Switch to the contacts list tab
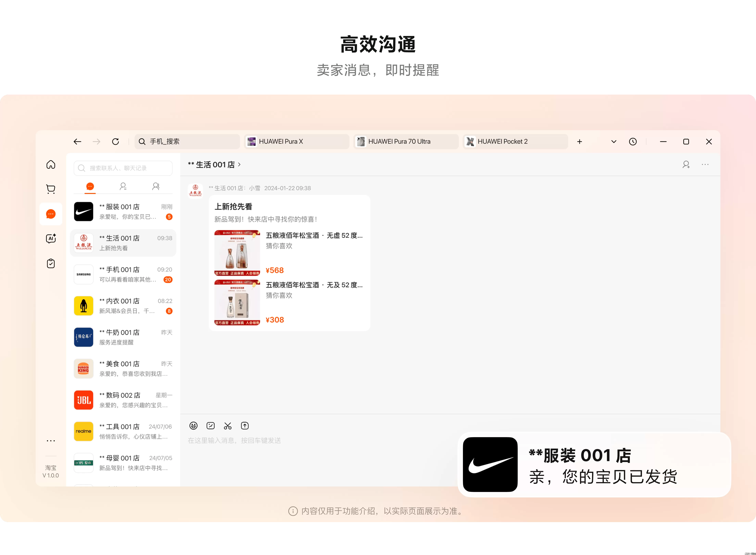 (x=123, y=186)
